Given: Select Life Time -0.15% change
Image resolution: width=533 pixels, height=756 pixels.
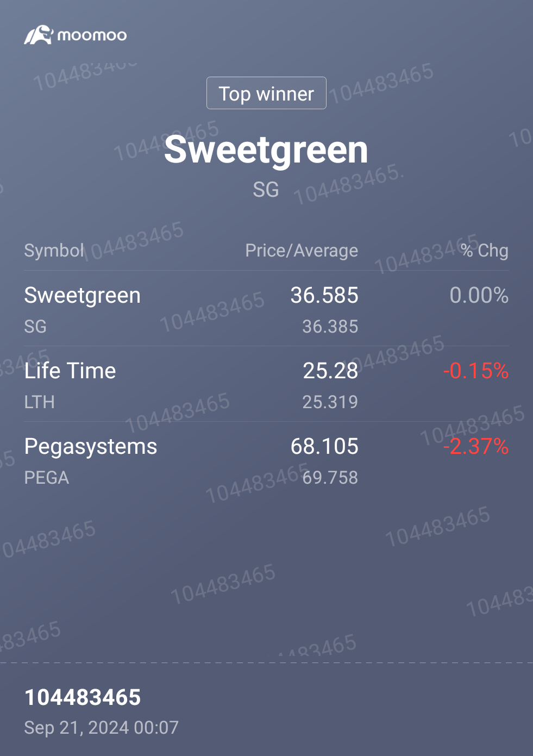Looking at the screenshot, I should (x=476, y=371).
